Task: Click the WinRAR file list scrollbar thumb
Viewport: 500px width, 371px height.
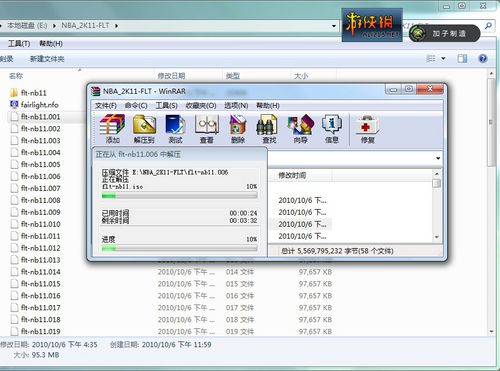Action: (x=436, y=183)
